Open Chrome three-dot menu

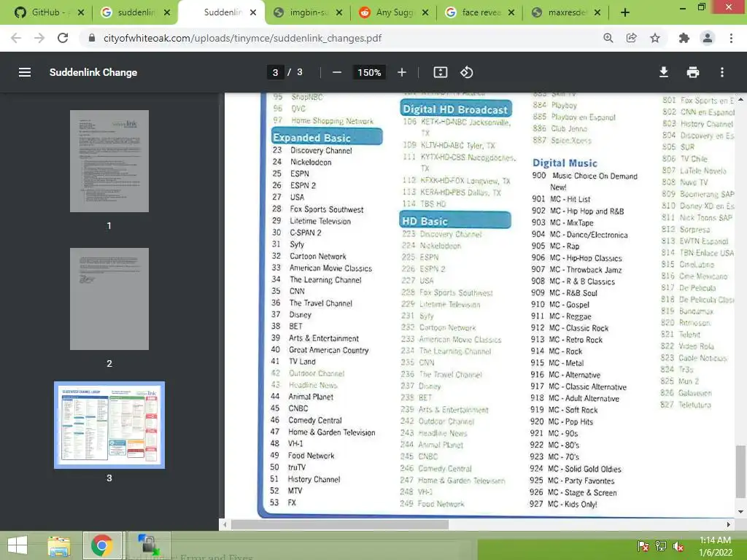pos(731,38)
